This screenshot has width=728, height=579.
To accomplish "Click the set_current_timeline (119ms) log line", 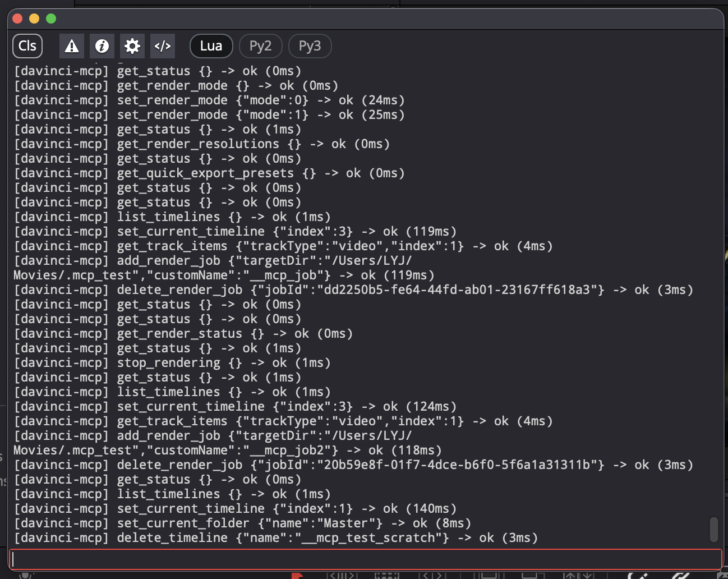I will pyautogui.click(x=235, y=232).
